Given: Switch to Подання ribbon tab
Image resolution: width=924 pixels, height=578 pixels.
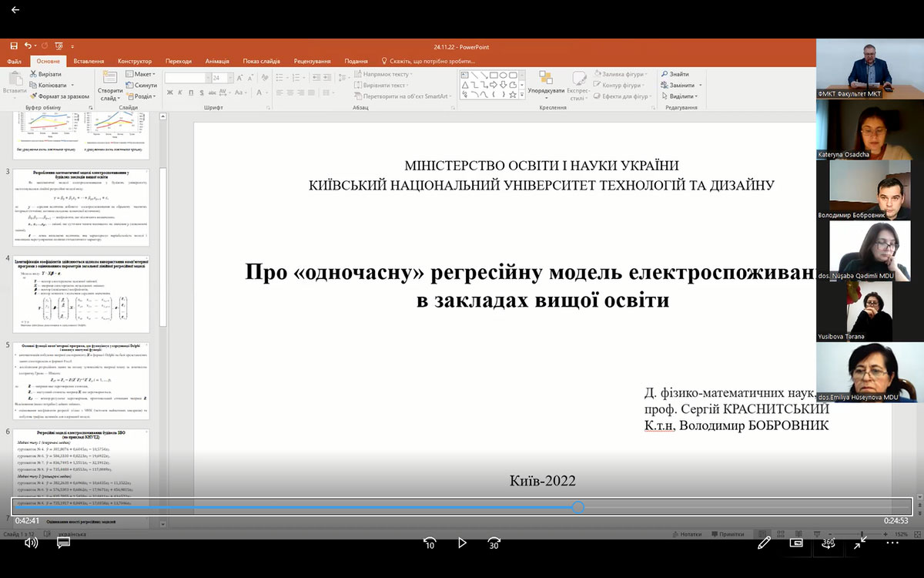Looking at the screenshot, I should [356, 61].
